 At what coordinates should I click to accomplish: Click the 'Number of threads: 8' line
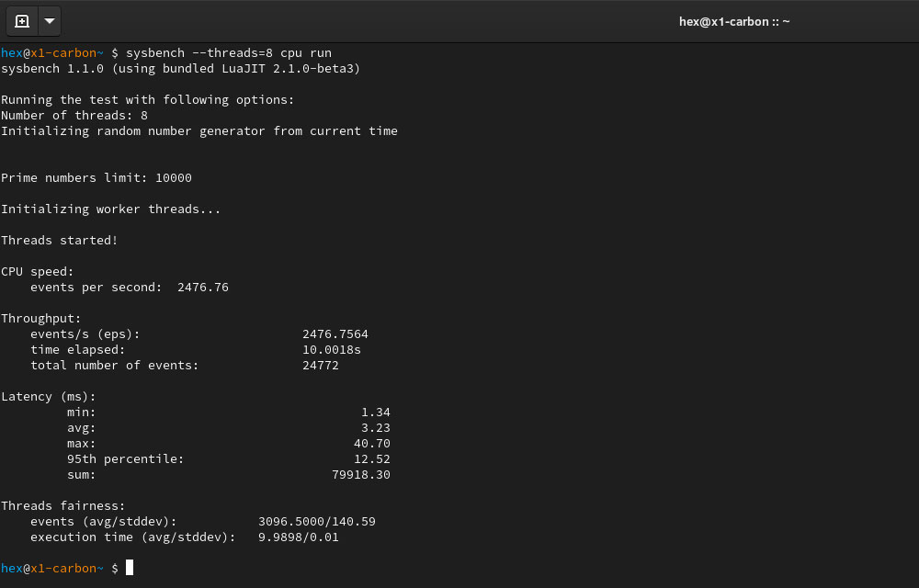point(74,116)
